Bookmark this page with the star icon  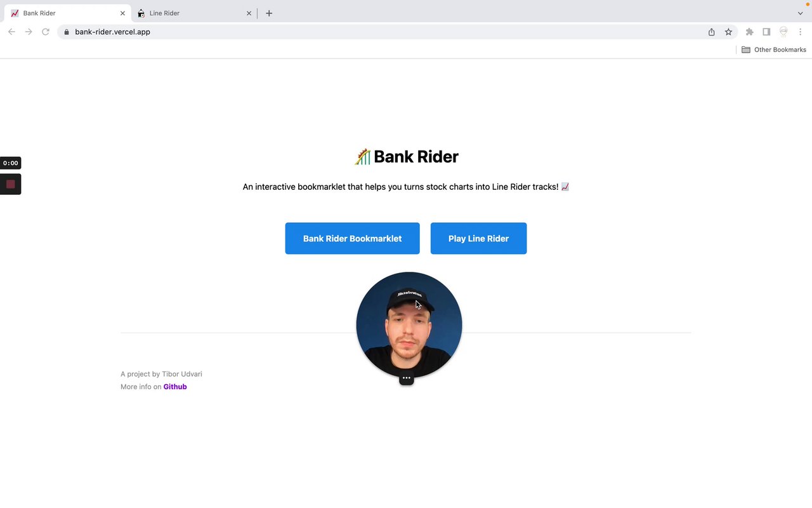(728, 32)
